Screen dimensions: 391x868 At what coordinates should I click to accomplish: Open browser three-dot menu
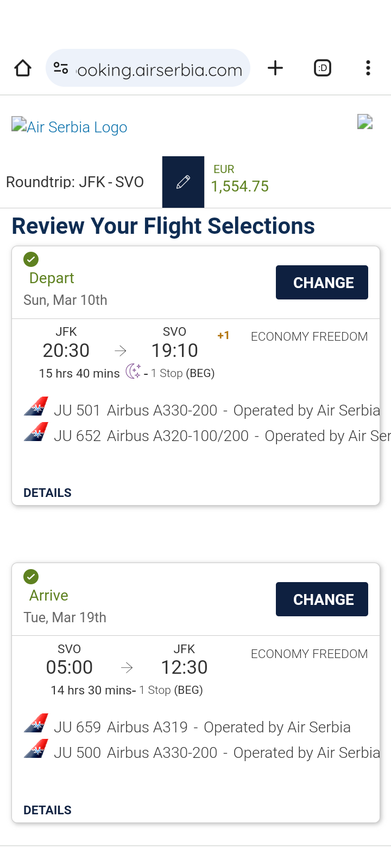tap(368, 68)
